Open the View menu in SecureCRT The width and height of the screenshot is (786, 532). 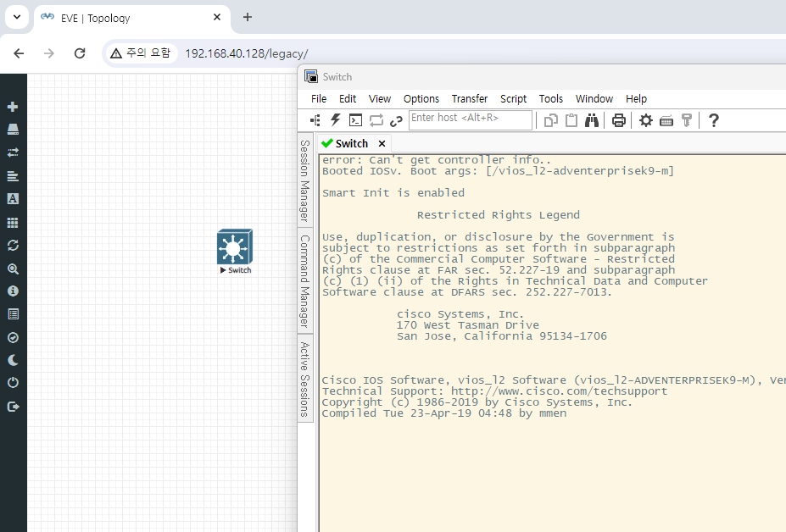tap(380, 98)
